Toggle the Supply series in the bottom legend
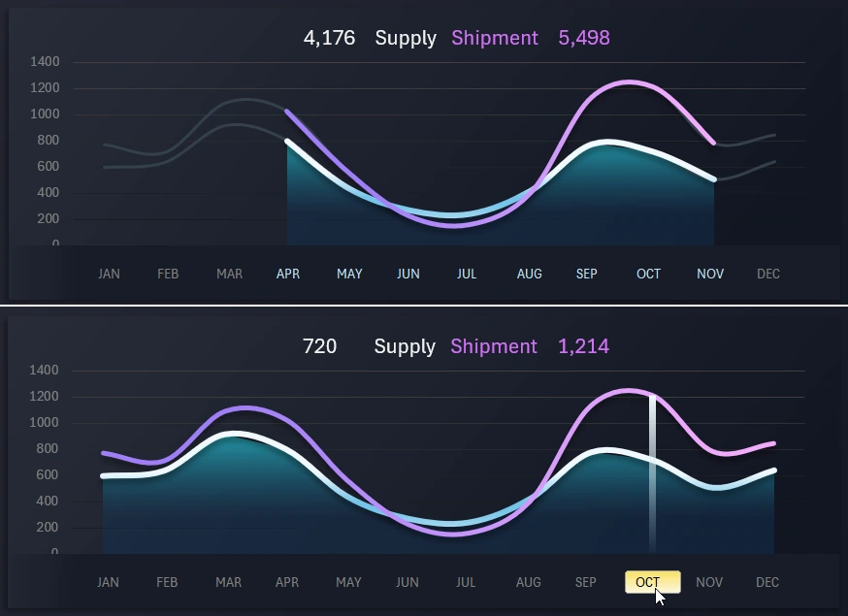 (x=404, y=346)
